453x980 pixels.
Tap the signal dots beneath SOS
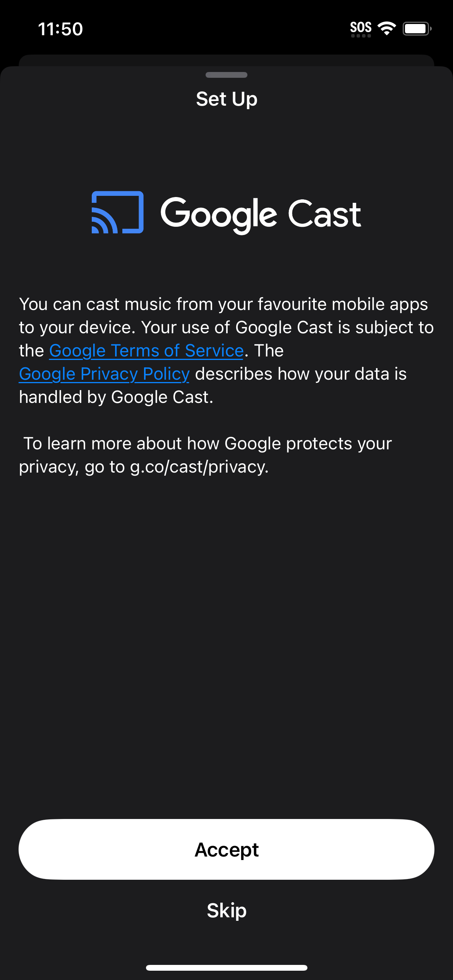tap(360, 36)
